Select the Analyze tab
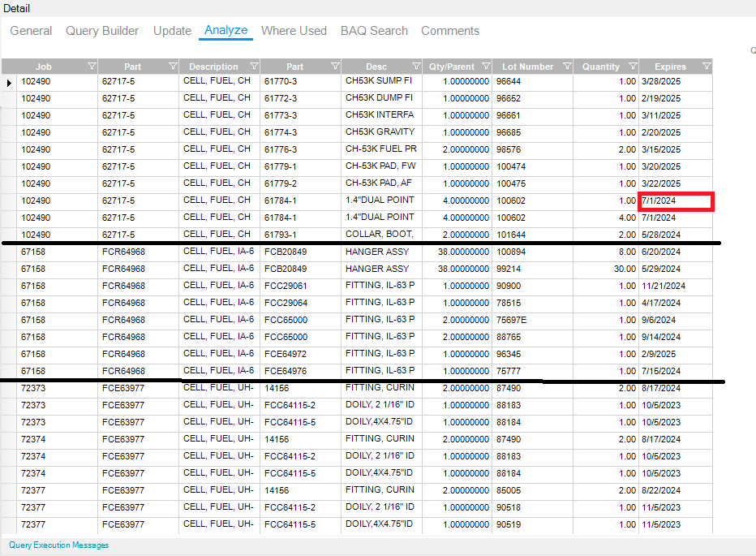The width and height of the screenshot is (756, 556). (x=226, y=30)
